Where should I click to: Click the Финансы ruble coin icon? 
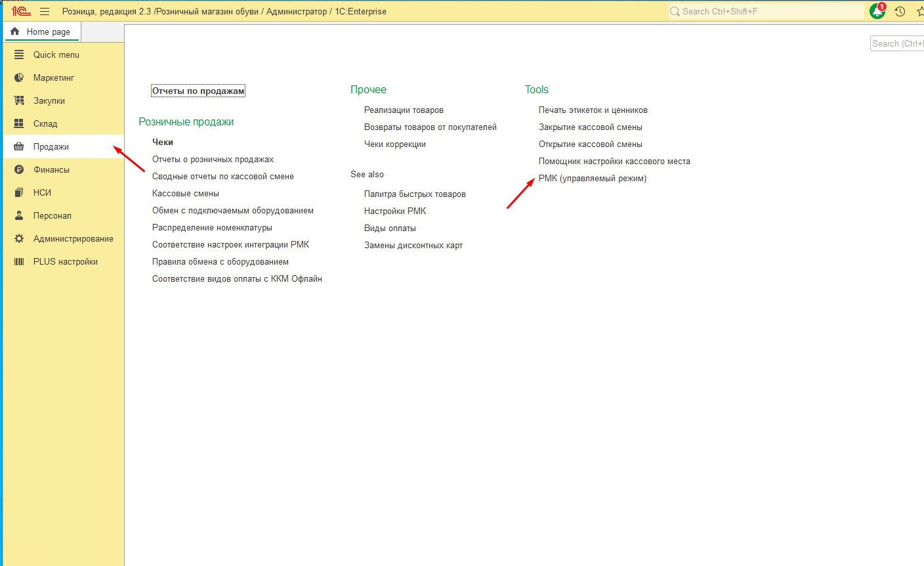point(19,169)
